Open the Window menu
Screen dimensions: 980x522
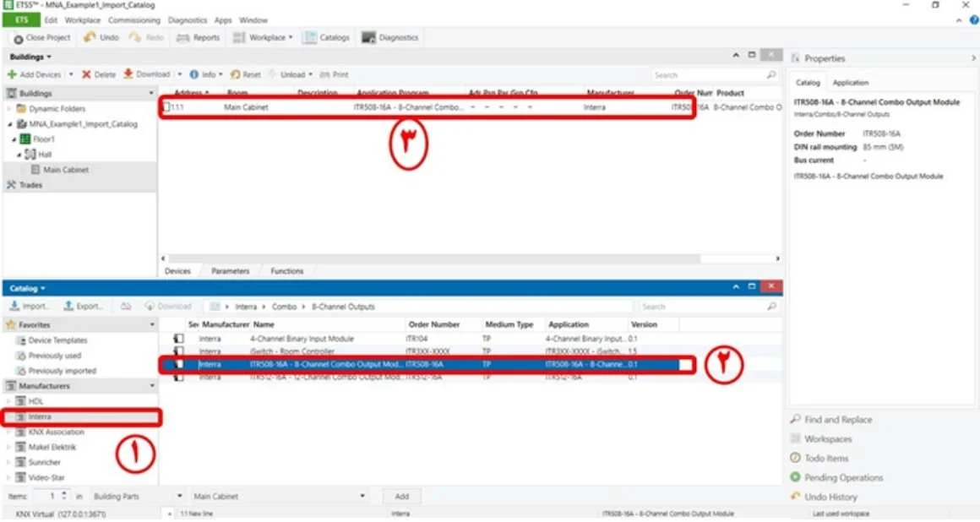tap(253, 20)
